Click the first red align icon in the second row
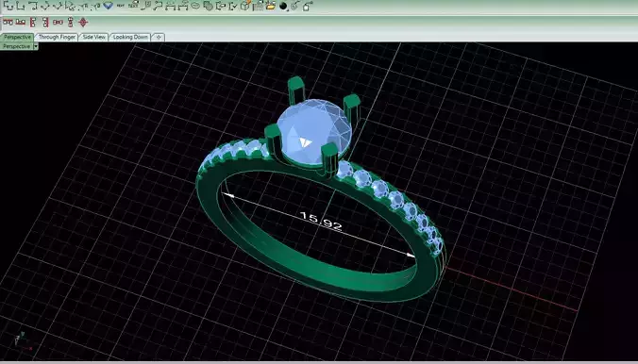This screenshot has width=638, height=364. pyautogui.click(x=8, y=22)
